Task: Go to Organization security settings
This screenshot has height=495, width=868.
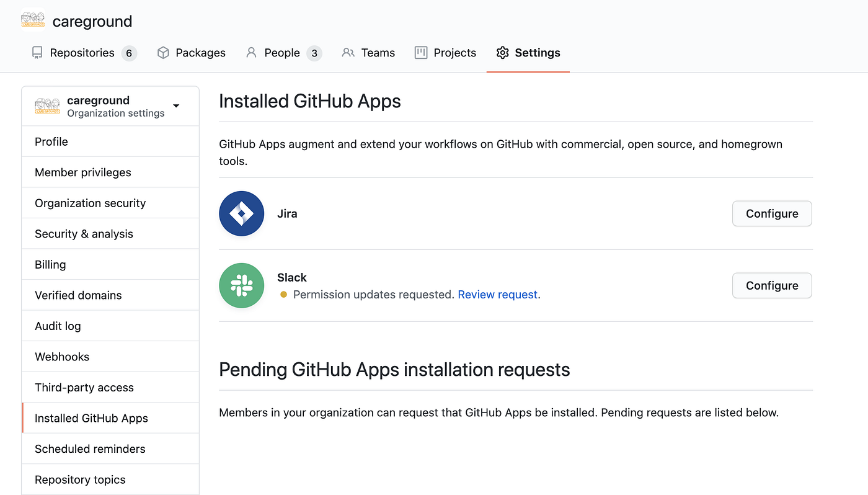Action: pyautogui.click(x=110, y=203)
